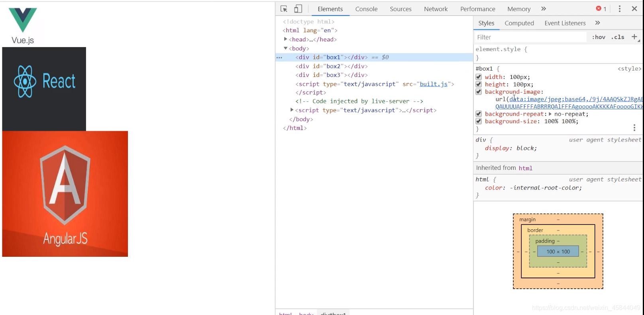Click the element.style rule block

[x=558, y=53]
